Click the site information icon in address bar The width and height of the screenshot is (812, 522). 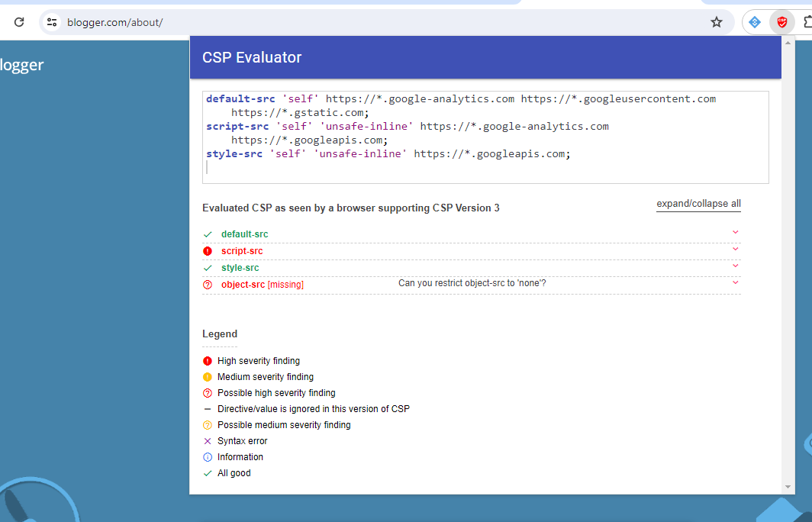51,22
